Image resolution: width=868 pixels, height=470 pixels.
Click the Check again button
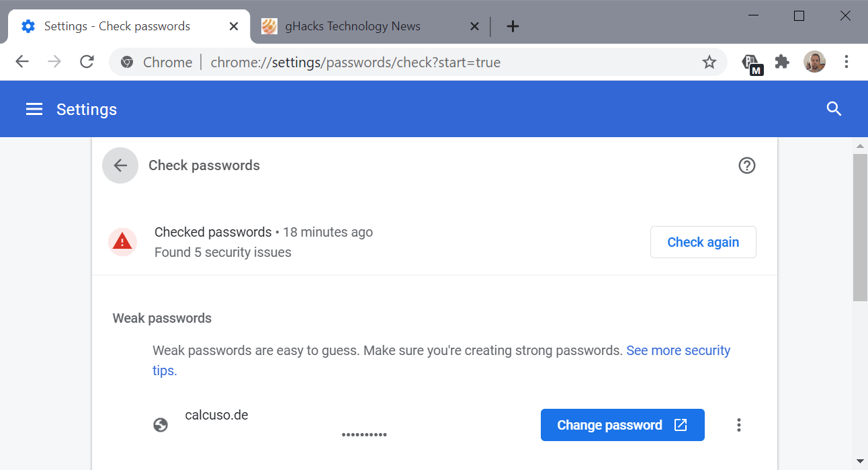click(703, 242)
